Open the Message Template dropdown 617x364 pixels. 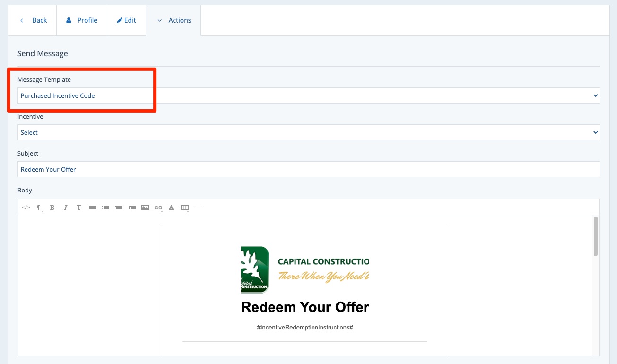308,95
